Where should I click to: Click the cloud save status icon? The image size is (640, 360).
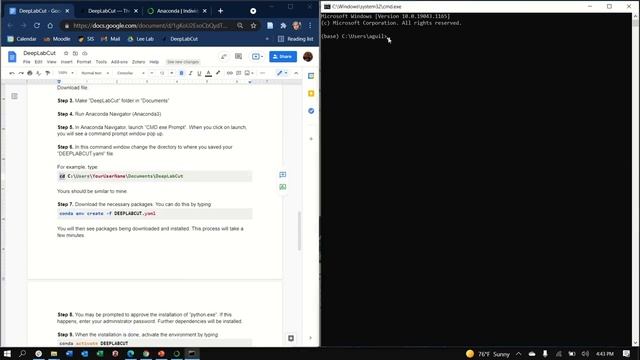pyautogui.click(x=85, y=53)
